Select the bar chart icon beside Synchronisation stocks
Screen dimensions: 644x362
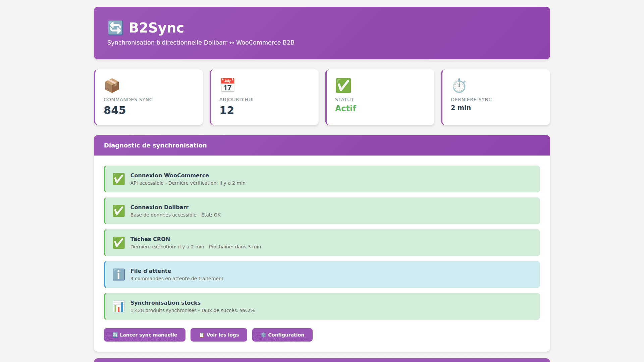(118, 306)
